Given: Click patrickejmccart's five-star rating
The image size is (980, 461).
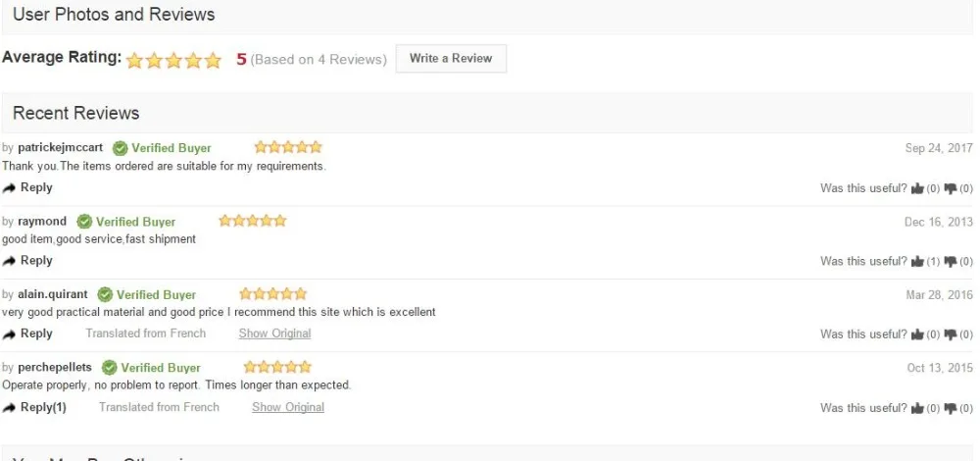Looking at the screenshot, I should point(288,148).
